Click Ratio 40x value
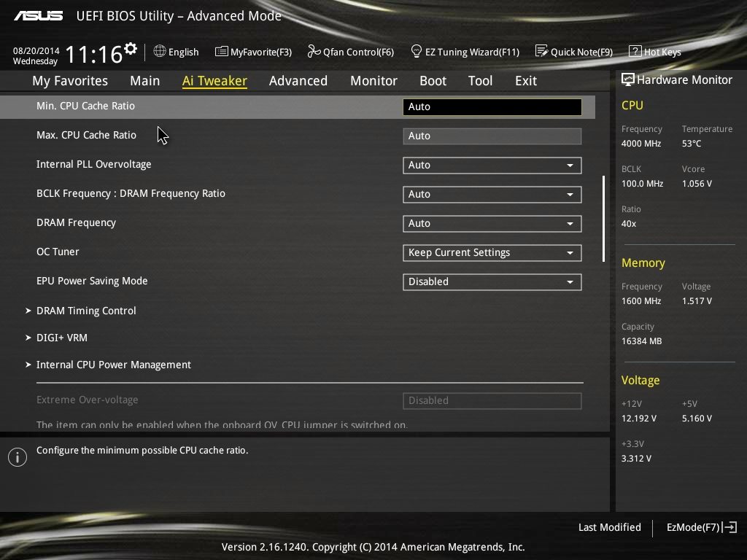This screenshot has height=560, width=747. (x=628, y=223)
